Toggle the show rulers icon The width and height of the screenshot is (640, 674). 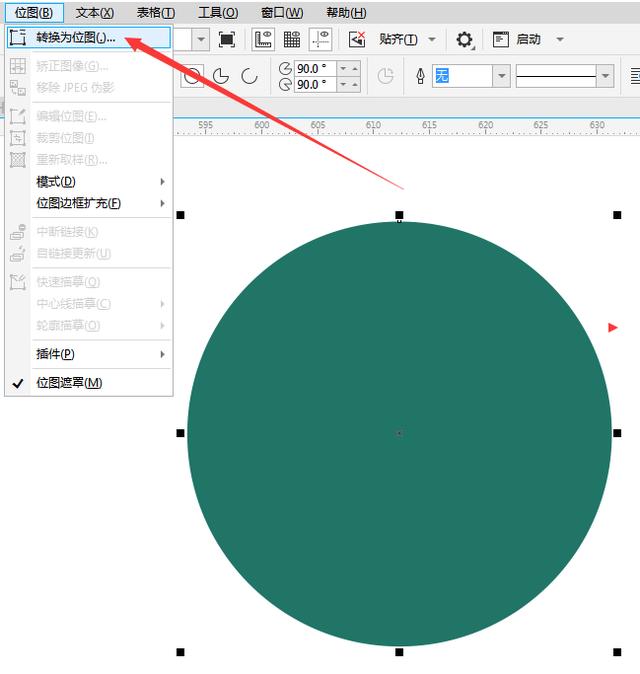263,40
